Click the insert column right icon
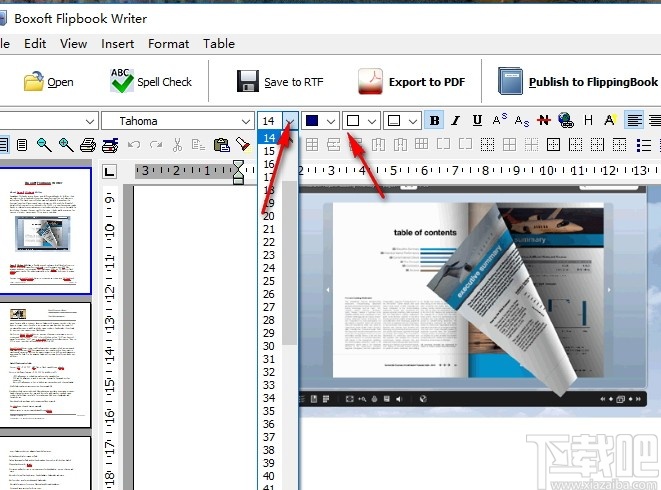Image resolution: width=661 pixels, height=490 pixels. (x=400, y=145)
